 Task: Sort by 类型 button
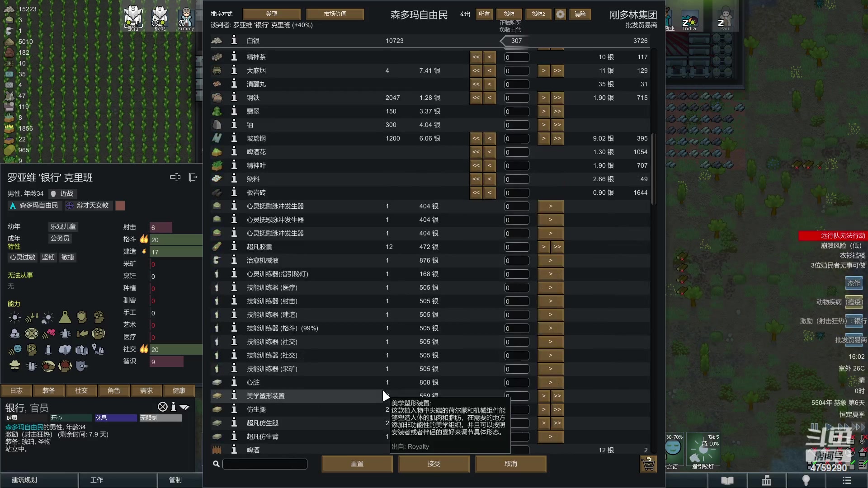pos(272,14)
